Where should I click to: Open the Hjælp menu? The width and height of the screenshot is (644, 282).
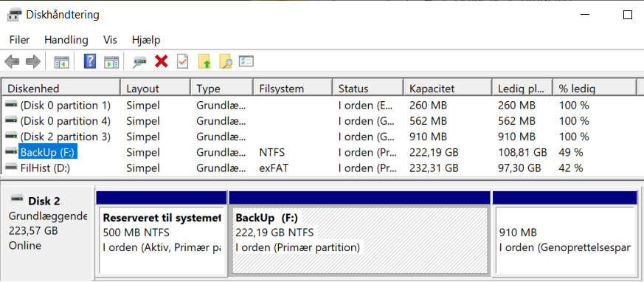(146, 40)
